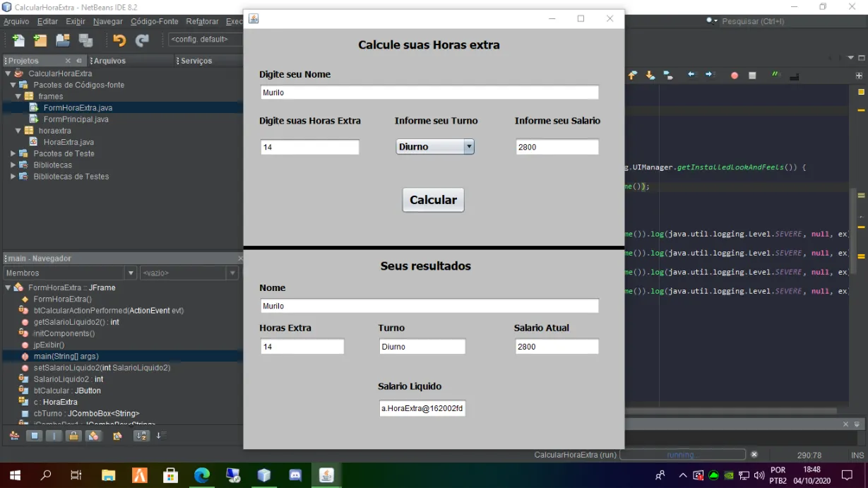Open the notifications action center icon
The height and width of the screenshot is (488, 868).
(848, 475)
